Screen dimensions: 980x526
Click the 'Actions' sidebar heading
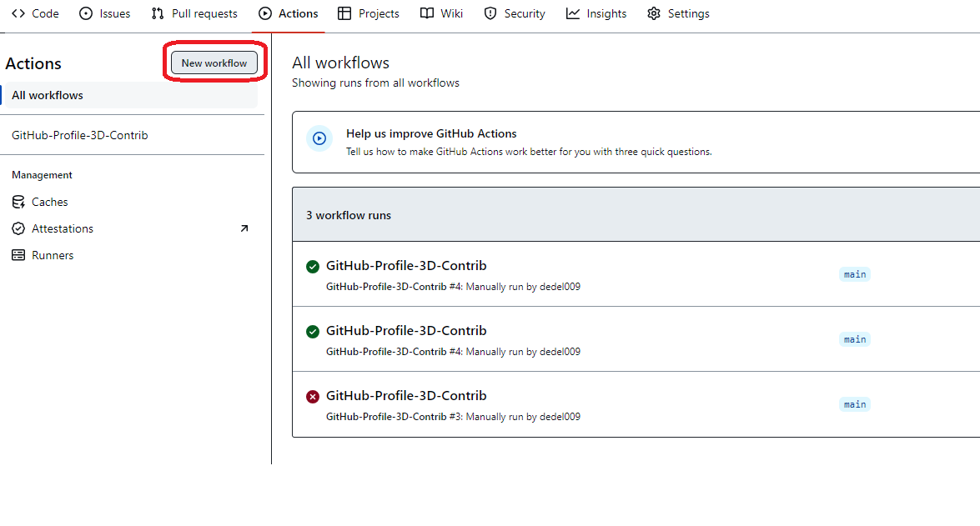click(x=33, y=63)
